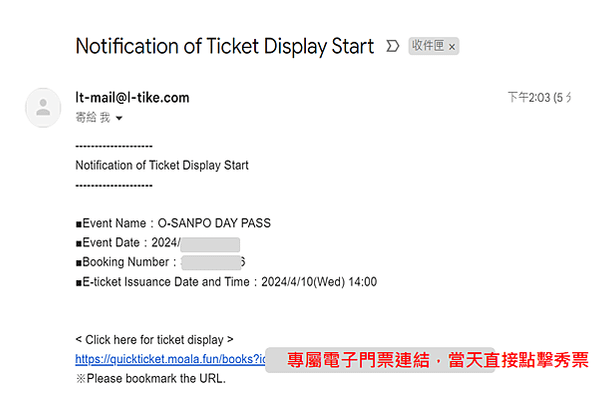Open the quickticket.moala.fun ticket link
The width and height of the screenshot is (598, 393).
pos(170,359)
